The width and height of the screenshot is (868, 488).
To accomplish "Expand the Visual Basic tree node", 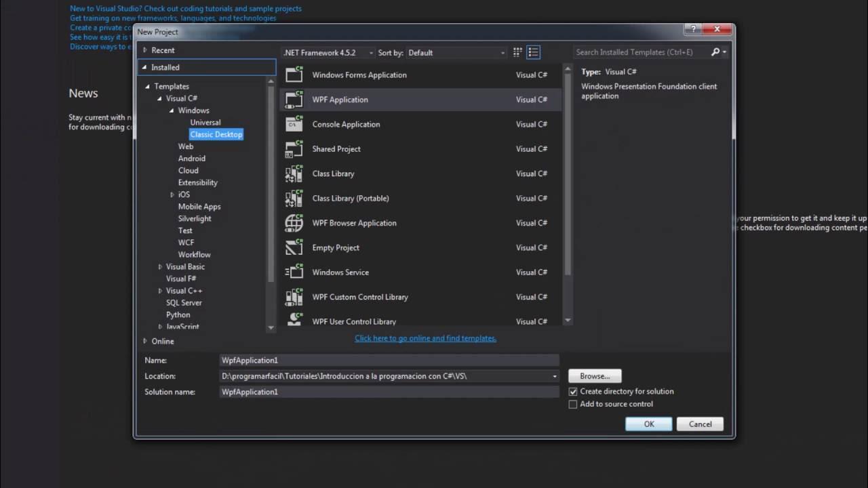I will coord(160,267).
